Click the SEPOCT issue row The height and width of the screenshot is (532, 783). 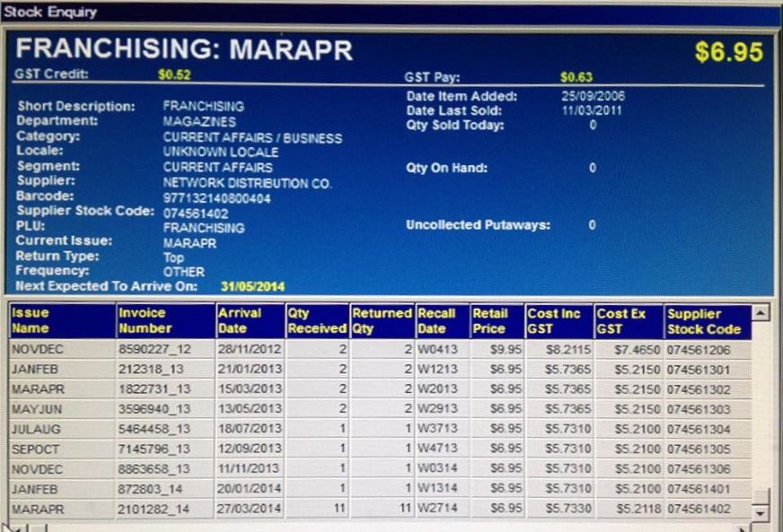(x=61, y=449)
